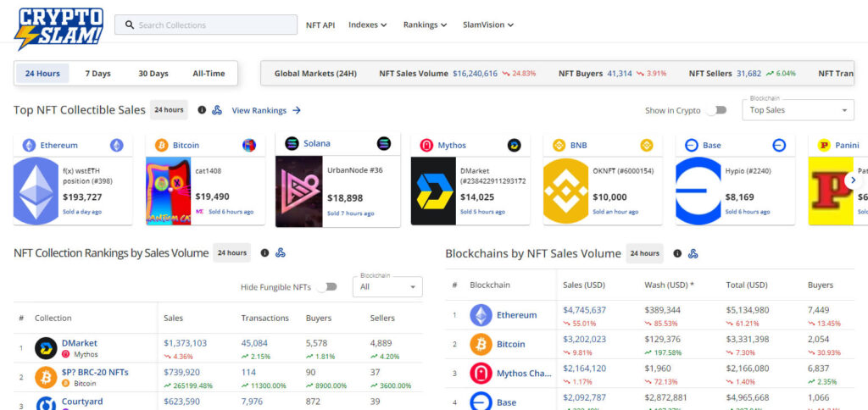Open the cat1408 NFT thumbnail

coord(169,191)
